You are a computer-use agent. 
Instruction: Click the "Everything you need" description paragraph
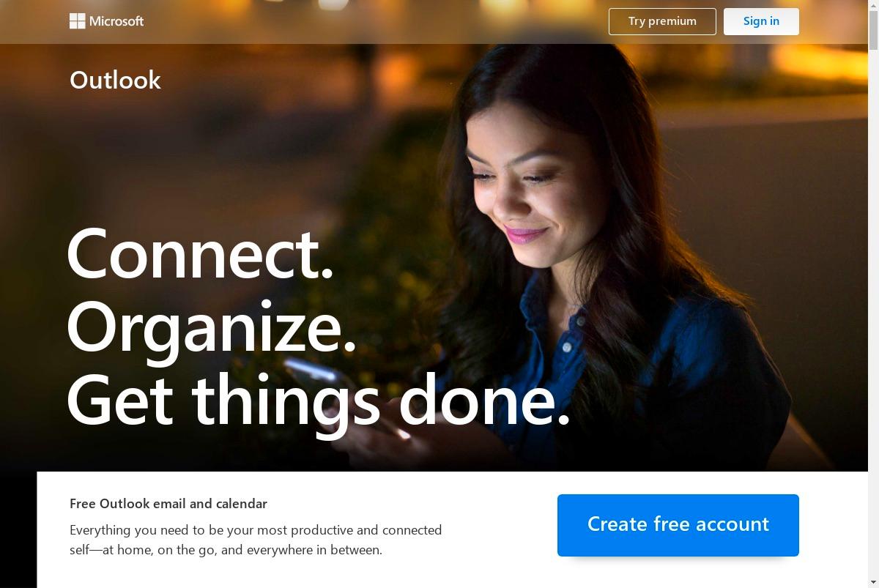256,540
